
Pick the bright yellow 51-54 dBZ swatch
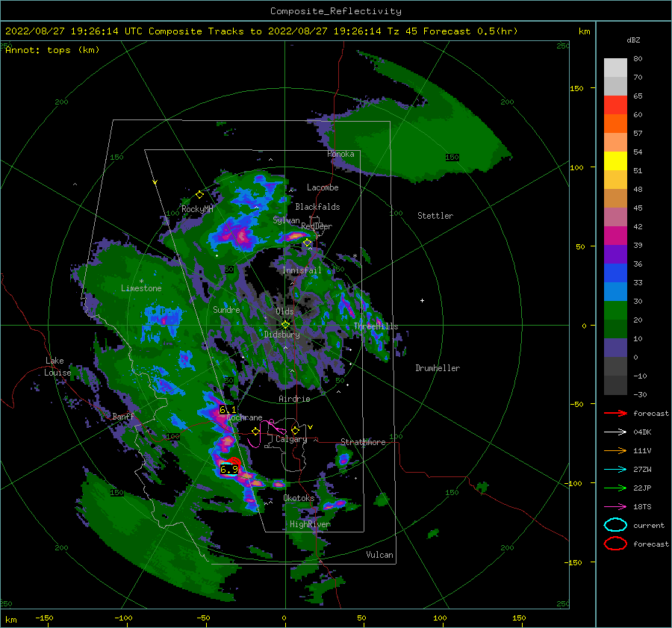point(615,161)
